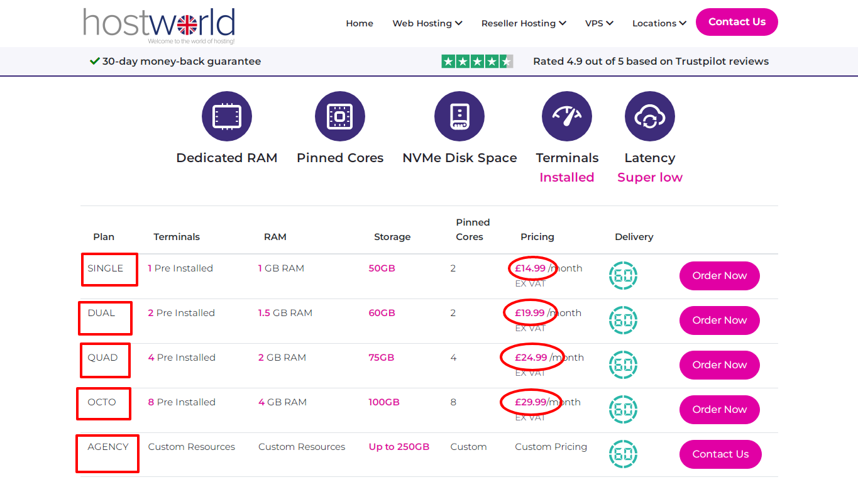
Task: Click the NVMe Disk Space drive icon
Action: pyautogui.click(x=459, y=117)
